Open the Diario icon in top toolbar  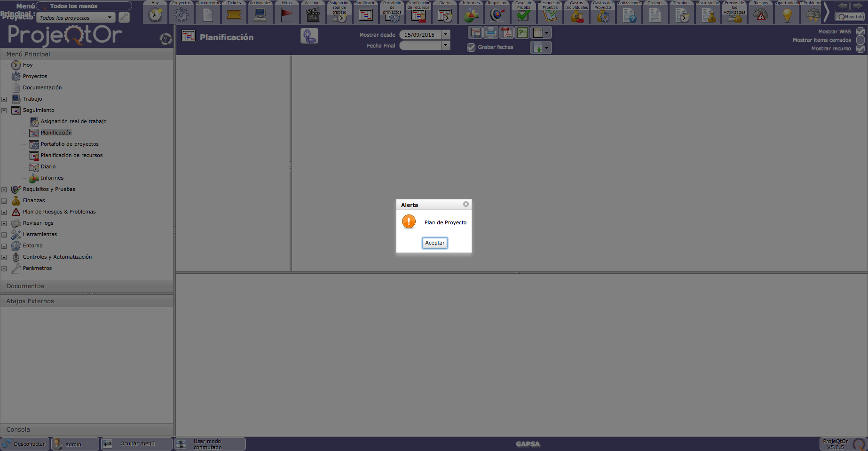coord(445,15)
